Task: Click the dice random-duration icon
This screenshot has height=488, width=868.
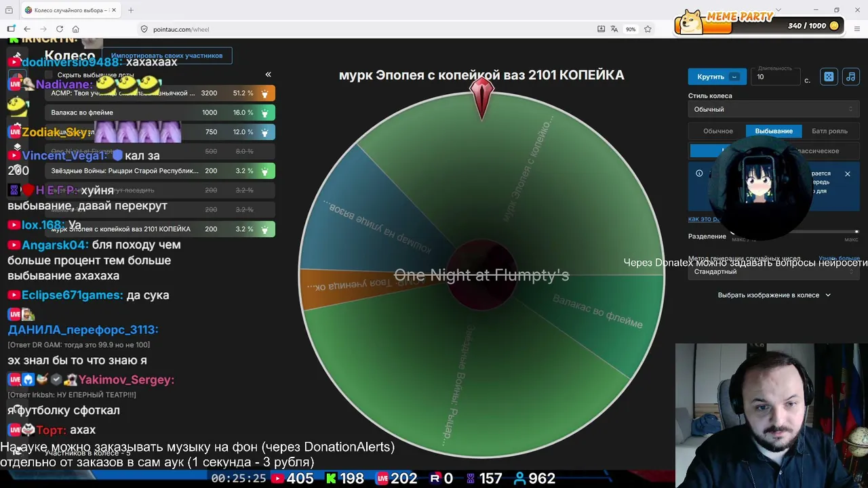Action: pos(829,77)
